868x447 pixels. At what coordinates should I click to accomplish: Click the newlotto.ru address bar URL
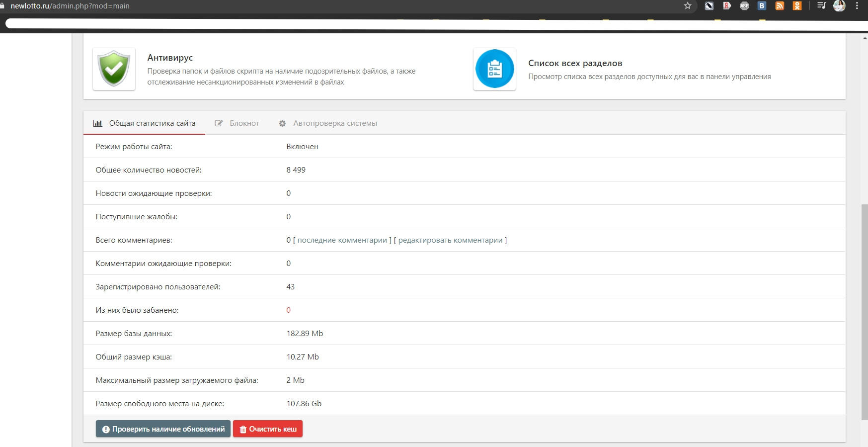pyautogui.click(x=70, y=6)
